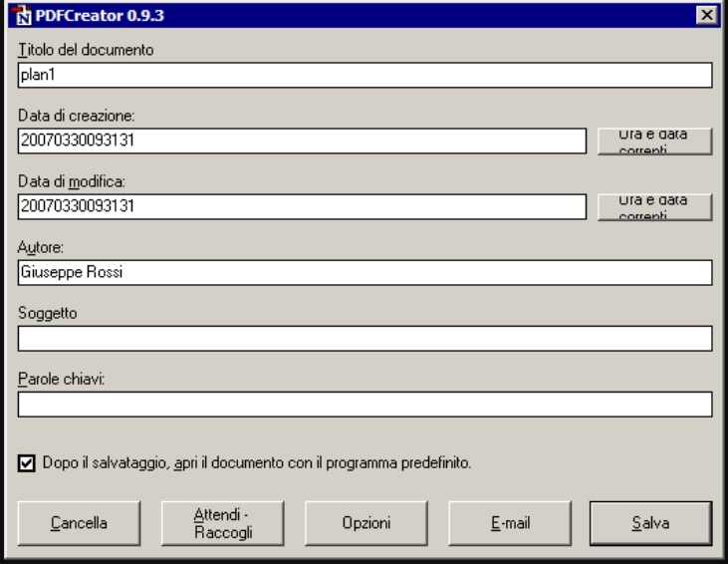Send the document via E-mail button
Screen dimensions: 728x564
pyautogui.click(x=510, y=523)
